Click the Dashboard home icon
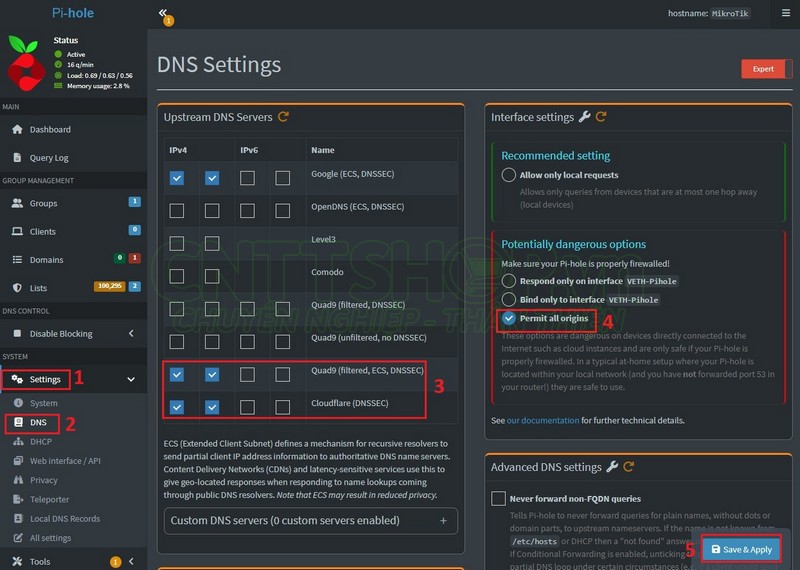Viewport: 800px width, 570px height. tap(17, 129)
